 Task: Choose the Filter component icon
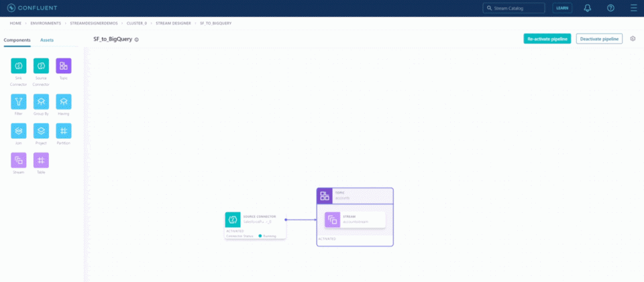click(x=19, y=101)
